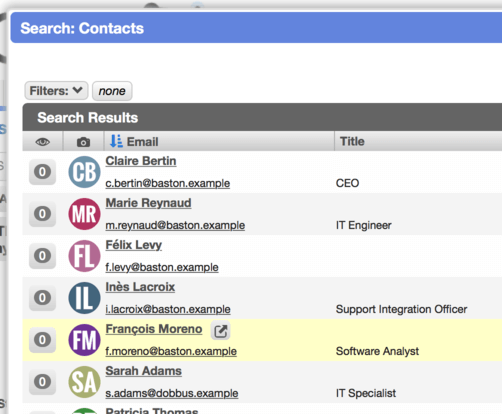Expand the Filters dropdown
Image resolution: width=502 pixels, height=414 pixels.
(56, 91)
